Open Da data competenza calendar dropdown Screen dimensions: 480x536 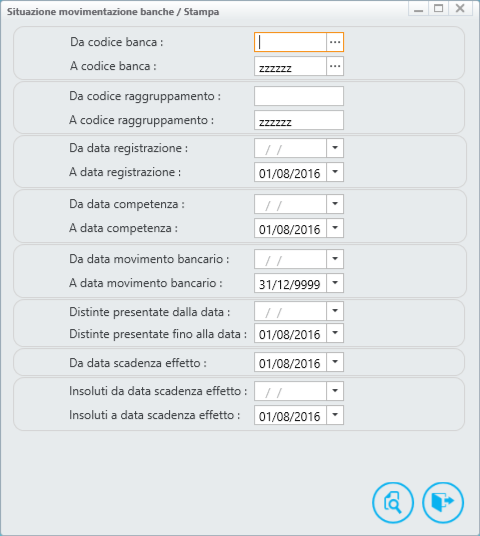pyautogui.click(x=335, y=204)
